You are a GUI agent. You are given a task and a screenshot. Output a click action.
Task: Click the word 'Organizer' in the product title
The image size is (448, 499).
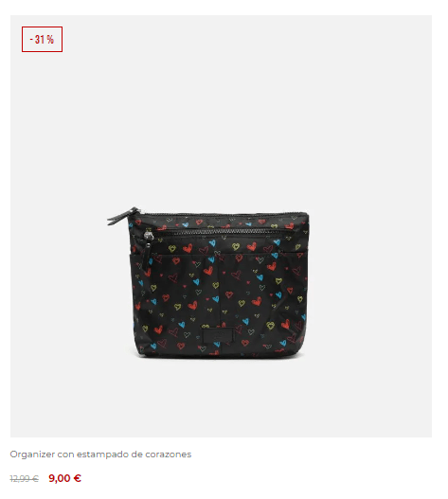click(x=32, y=454)
